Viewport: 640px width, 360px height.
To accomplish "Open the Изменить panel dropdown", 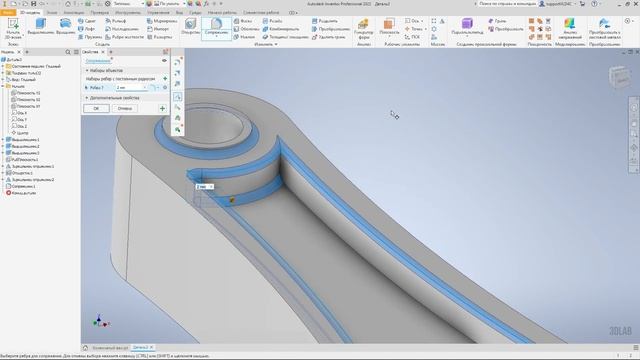I will click(266, 44).
